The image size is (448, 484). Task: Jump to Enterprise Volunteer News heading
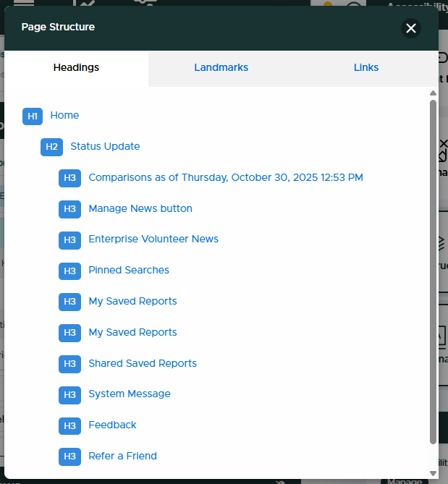[x=153, y=239]
